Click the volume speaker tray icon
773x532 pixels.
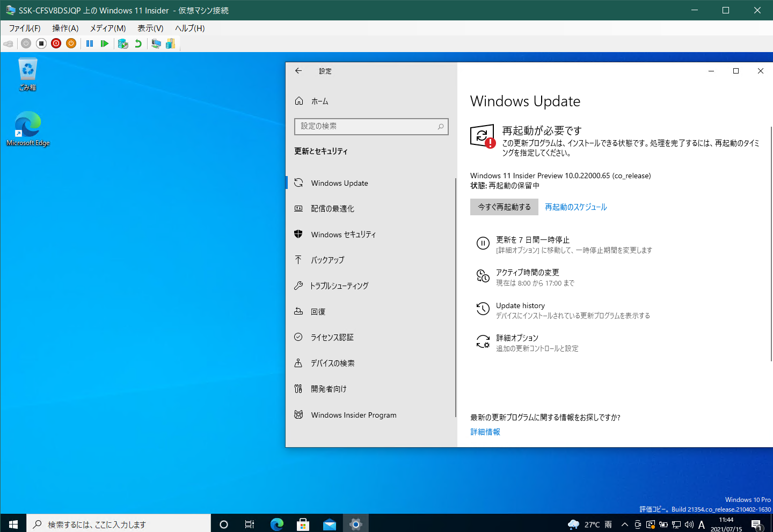pos(689,524)
